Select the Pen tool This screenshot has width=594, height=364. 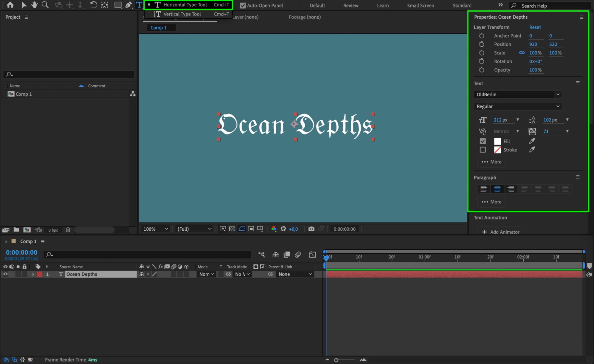click(128, 5)
